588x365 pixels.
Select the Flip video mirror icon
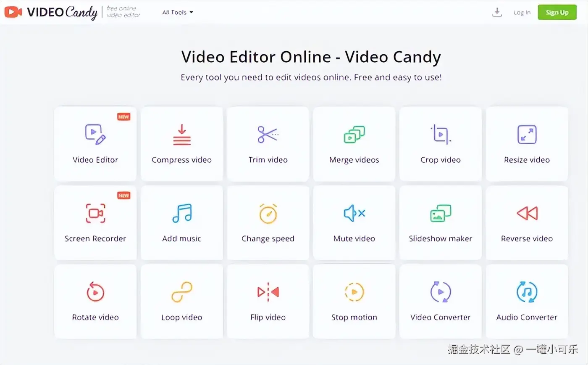click(268, 292)
